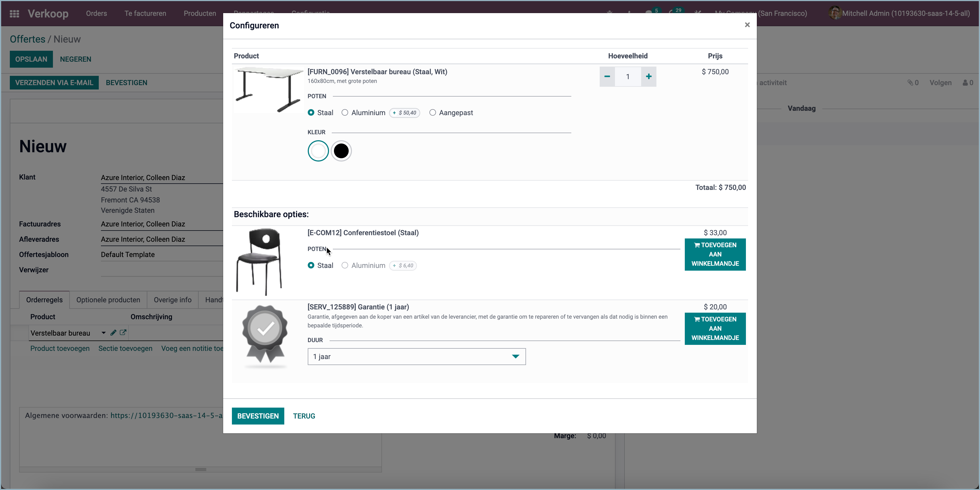
Task: Click the quantity input field
Action: (x=628, y=76)
